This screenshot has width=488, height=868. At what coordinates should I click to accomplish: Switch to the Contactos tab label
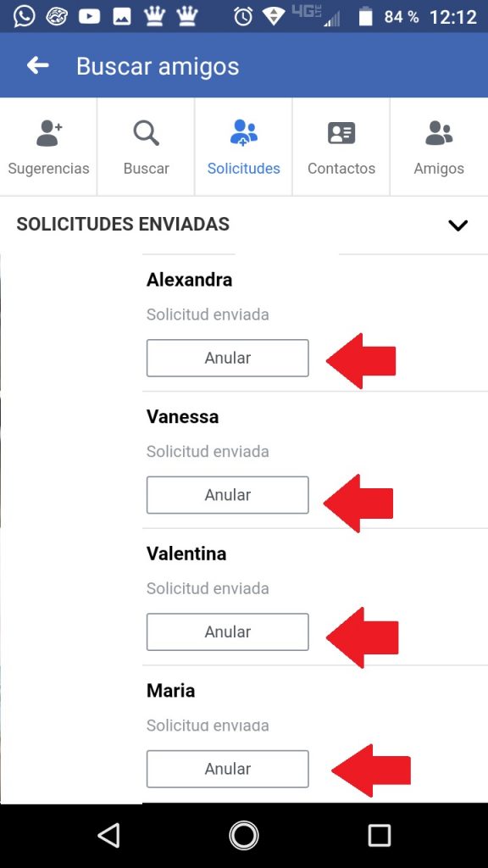click(341, 169)
